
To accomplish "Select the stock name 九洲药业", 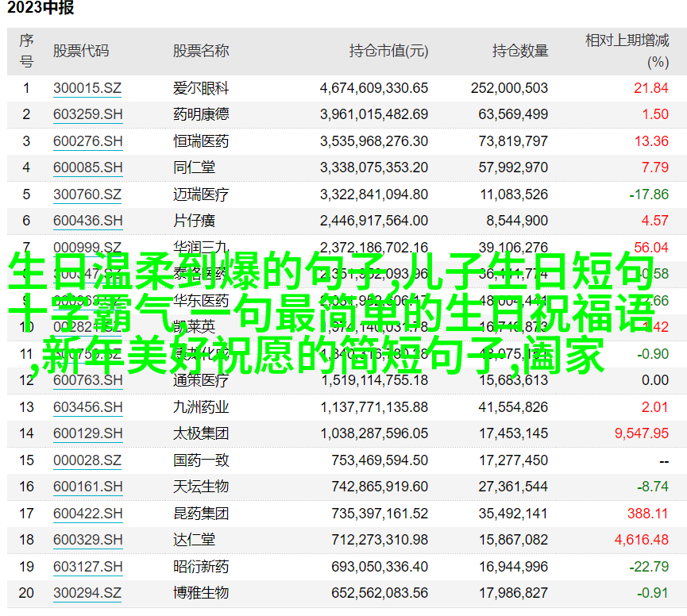I will coord(201,407).
